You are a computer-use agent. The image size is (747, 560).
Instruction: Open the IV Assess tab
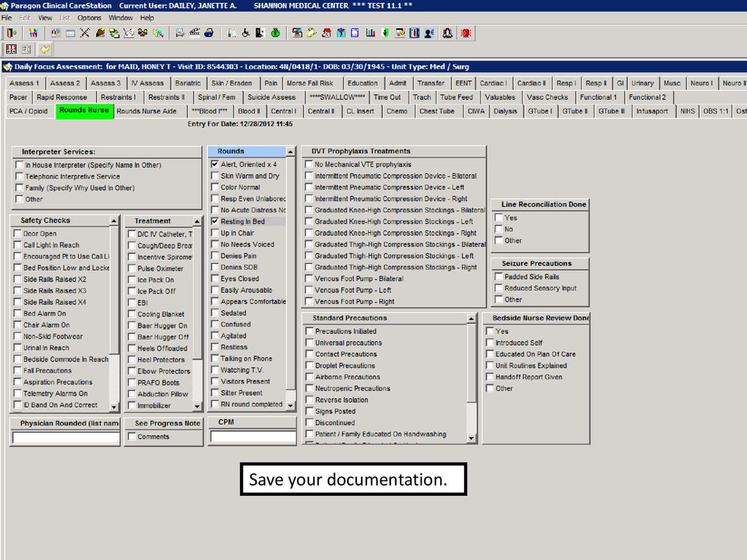pyautogui.click(x=147, y=83)
